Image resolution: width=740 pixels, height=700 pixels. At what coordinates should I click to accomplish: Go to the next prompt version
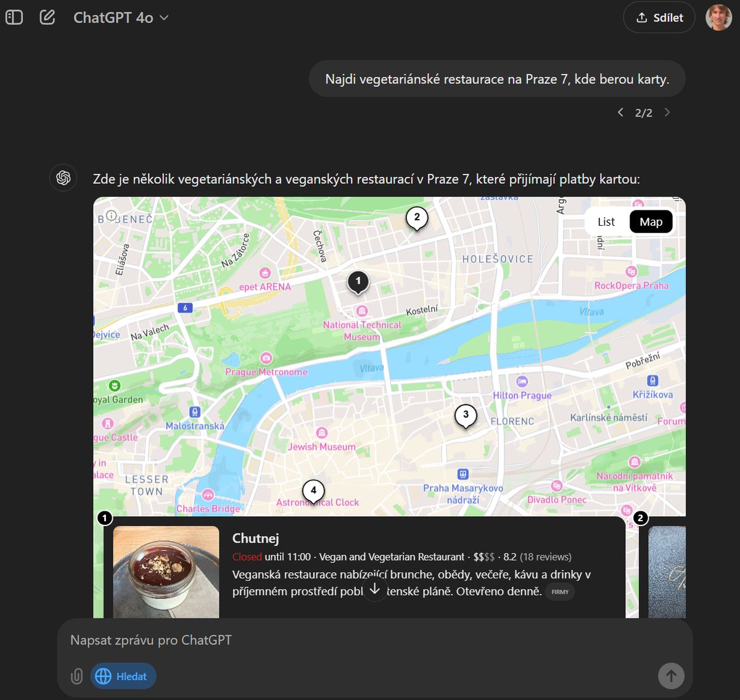tap(667, 112)
